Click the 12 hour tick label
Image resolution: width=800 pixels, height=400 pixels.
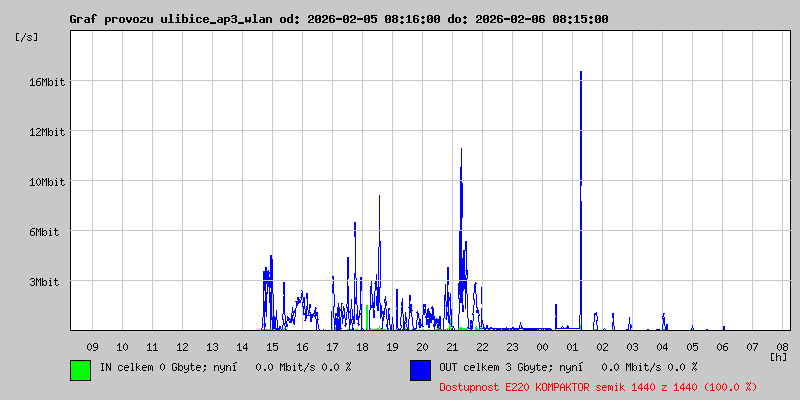(182, 347)
